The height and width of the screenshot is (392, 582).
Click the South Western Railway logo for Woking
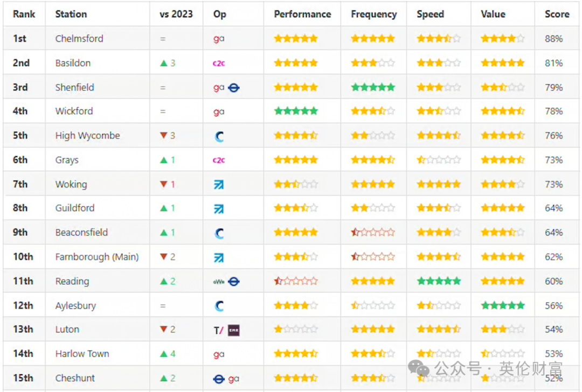pos(219,184)
